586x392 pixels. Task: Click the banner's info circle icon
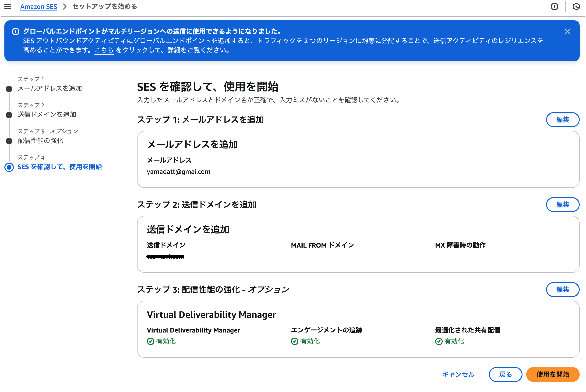coord(16,31)
